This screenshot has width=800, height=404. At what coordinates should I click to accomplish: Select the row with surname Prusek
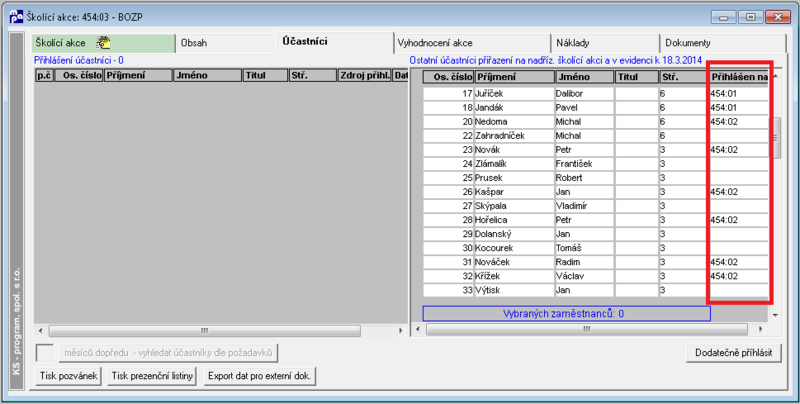pos(595,178)
